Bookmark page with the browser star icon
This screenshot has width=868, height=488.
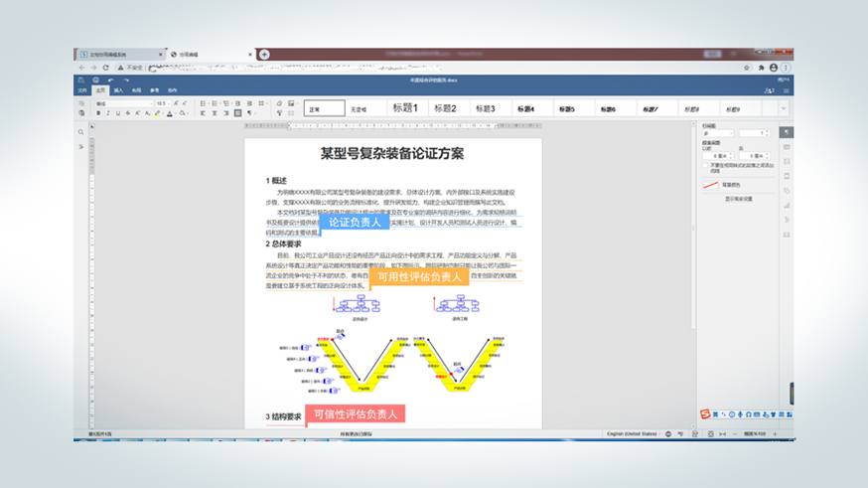747,67
